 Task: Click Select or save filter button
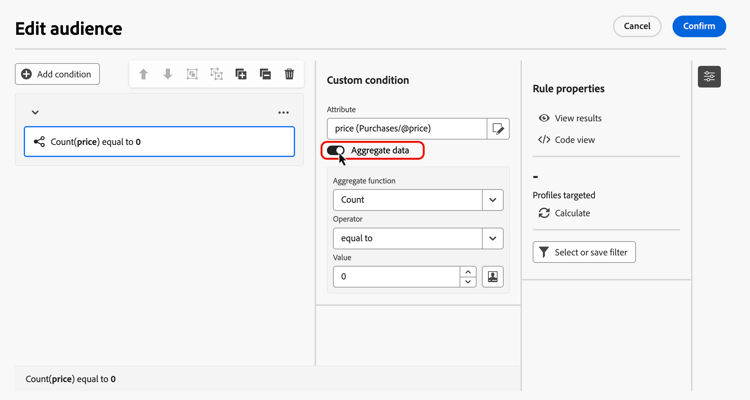coord(584,252)
